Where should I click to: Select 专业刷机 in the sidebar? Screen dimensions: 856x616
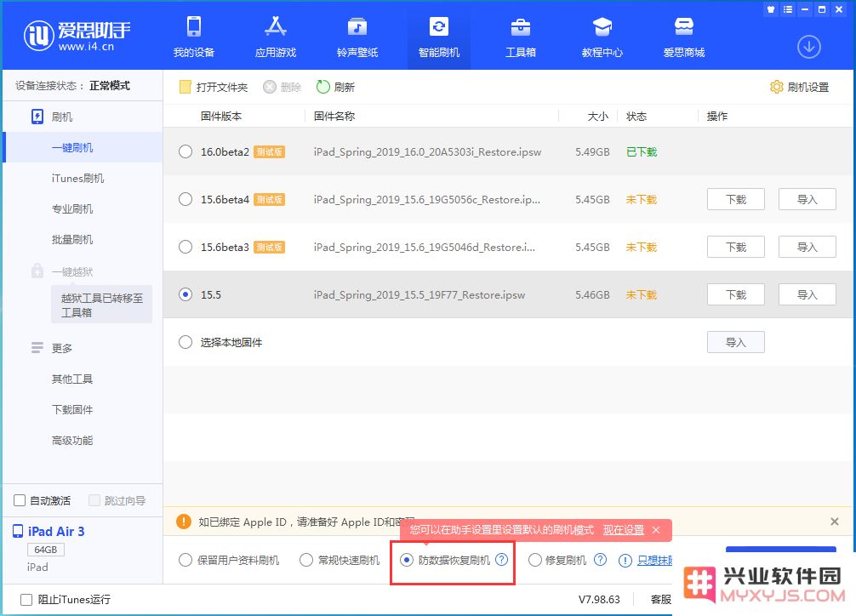[72, 208]
